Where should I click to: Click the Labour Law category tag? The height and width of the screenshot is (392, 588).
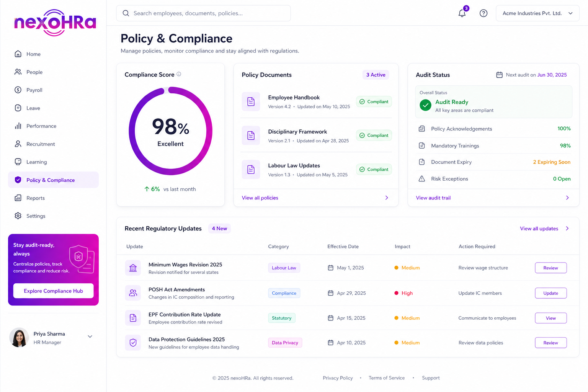[x=284, y=268]
